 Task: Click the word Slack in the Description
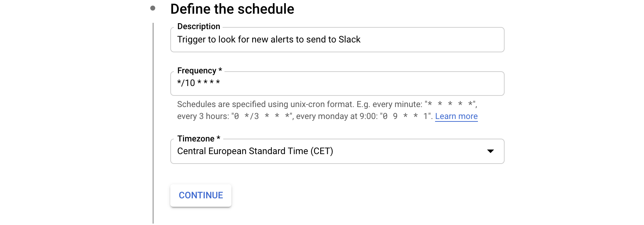349,39
